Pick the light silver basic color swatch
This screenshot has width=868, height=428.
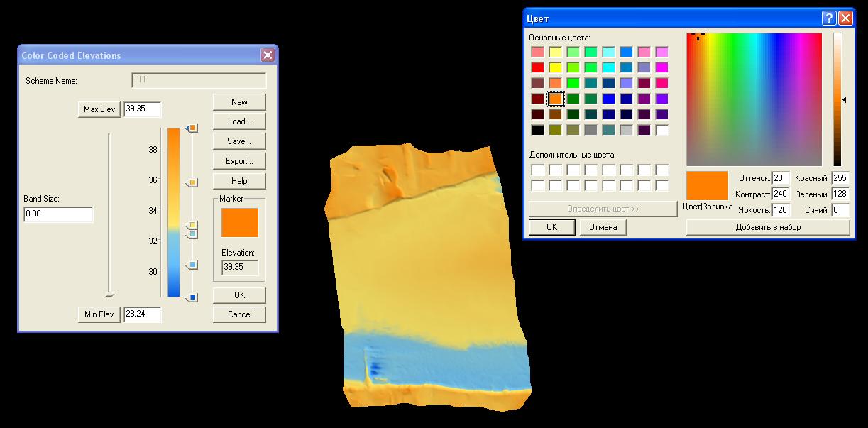click(627, 130)
